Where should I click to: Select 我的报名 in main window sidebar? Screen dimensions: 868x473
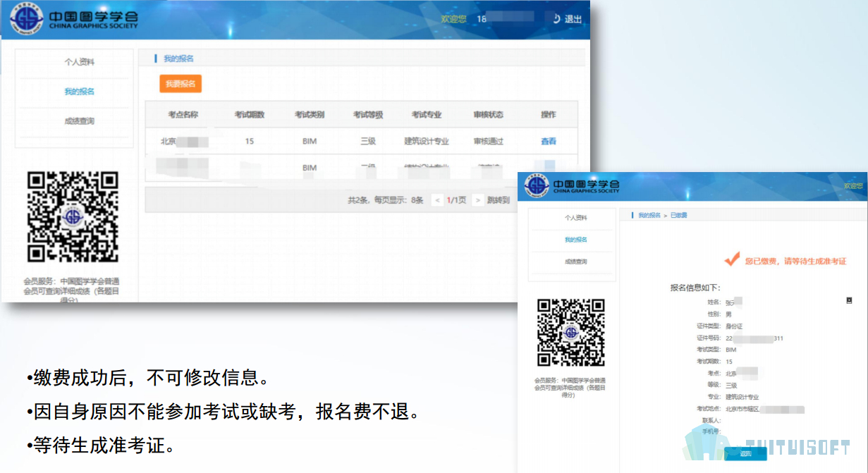(79, 92)
